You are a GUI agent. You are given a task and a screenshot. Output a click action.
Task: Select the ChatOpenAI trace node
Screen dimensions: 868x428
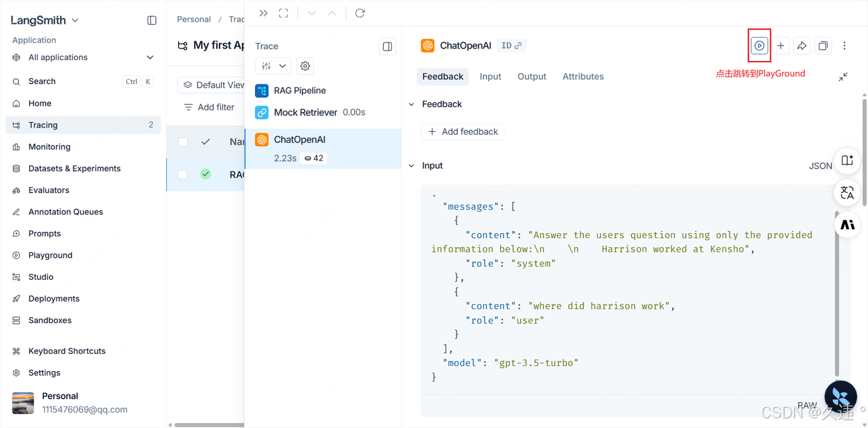click(323, 149)
